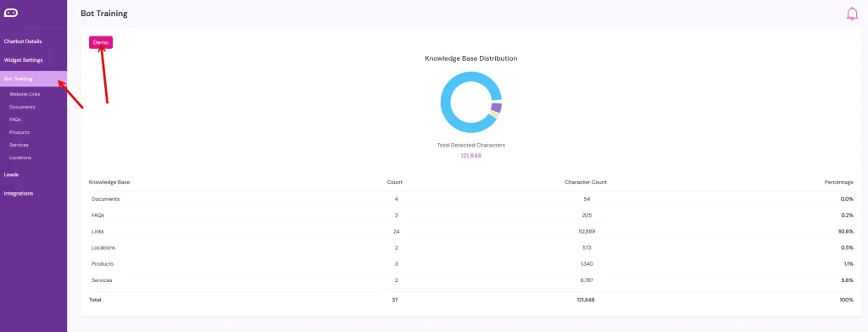This screenshot has height=332, width=868.
Task: Open Website Links submenu
Action: (x=25, y=94)
